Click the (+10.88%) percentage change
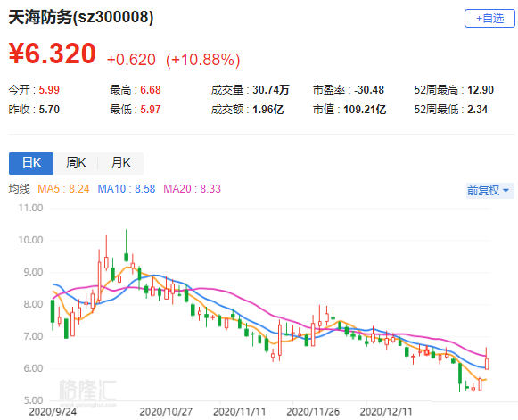The image size is (518, 420). 203,60
